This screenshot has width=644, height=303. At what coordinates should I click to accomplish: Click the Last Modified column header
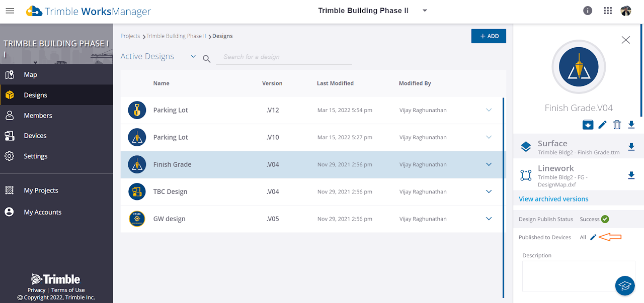335,83
